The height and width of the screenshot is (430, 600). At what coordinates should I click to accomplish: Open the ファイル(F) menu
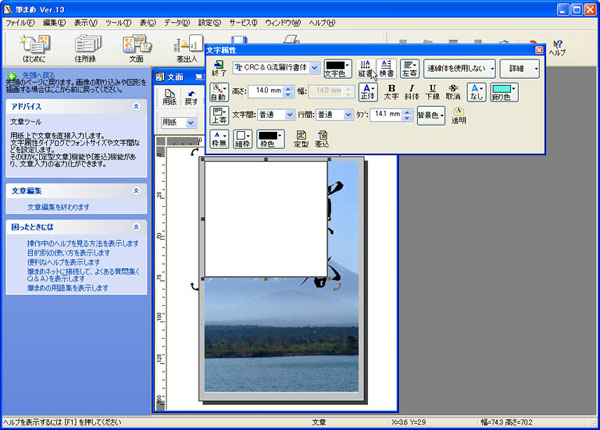[20, 21]
